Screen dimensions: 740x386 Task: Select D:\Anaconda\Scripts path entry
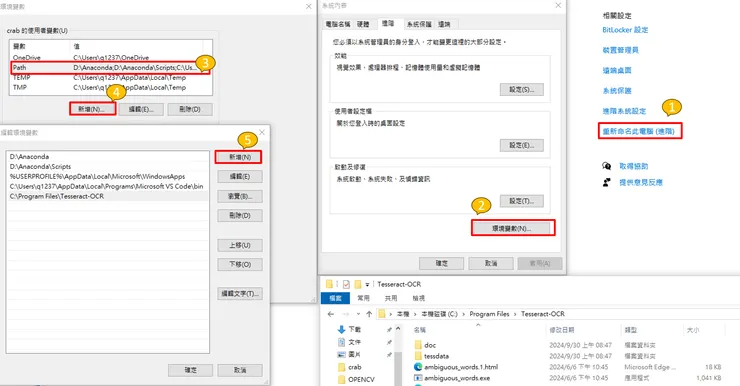click(x=108, y=167)
